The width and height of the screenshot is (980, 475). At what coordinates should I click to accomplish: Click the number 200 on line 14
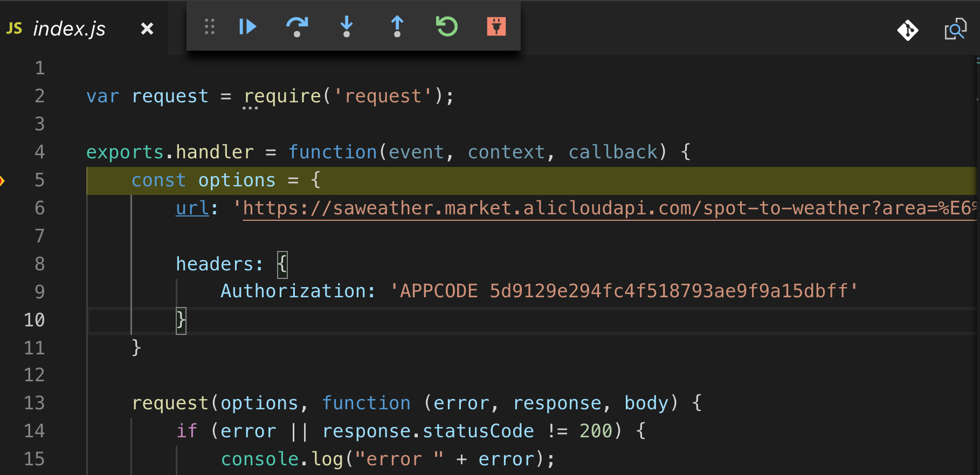click(x=596, y=431)
